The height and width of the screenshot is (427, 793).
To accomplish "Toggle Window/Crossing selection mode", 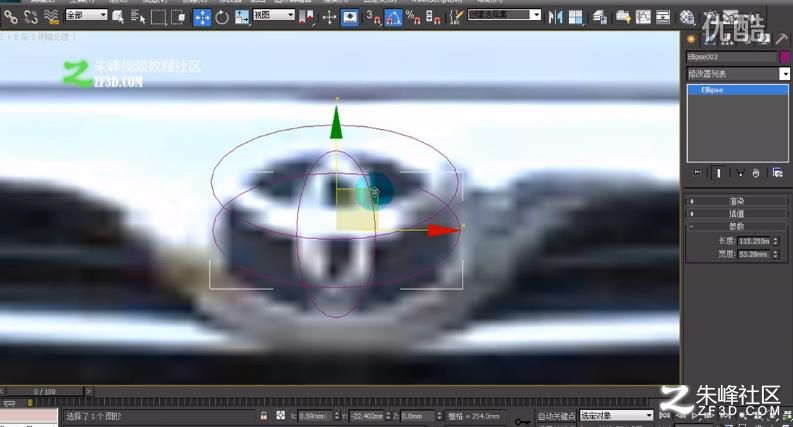I will (179, 17).
